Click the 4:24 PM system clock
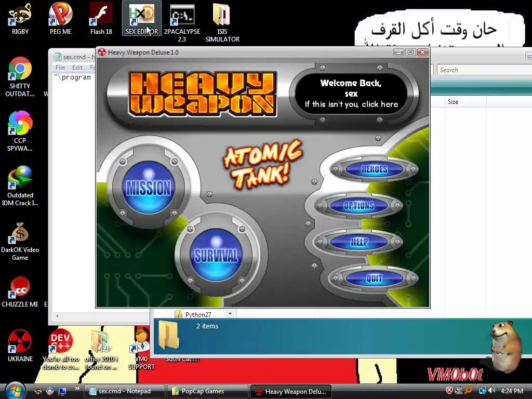The width and height of the screenshot is (532, 399). 512,391
